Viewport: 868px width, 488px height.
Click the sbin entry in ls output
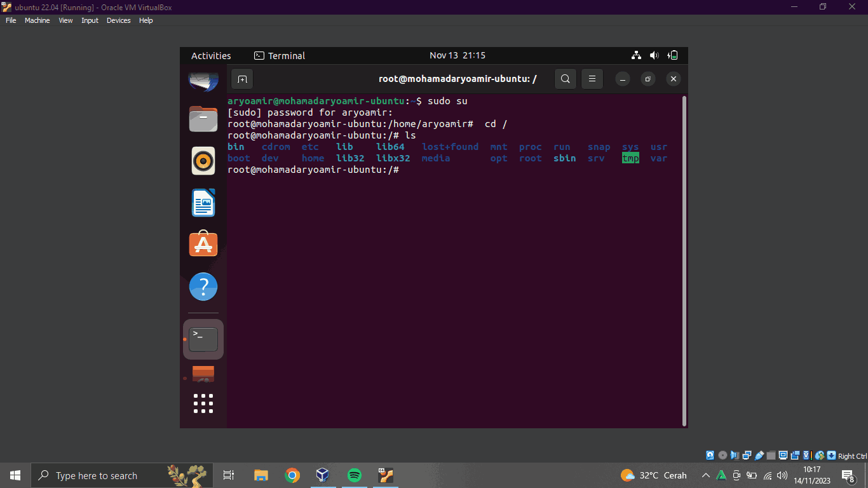[564, 158]
